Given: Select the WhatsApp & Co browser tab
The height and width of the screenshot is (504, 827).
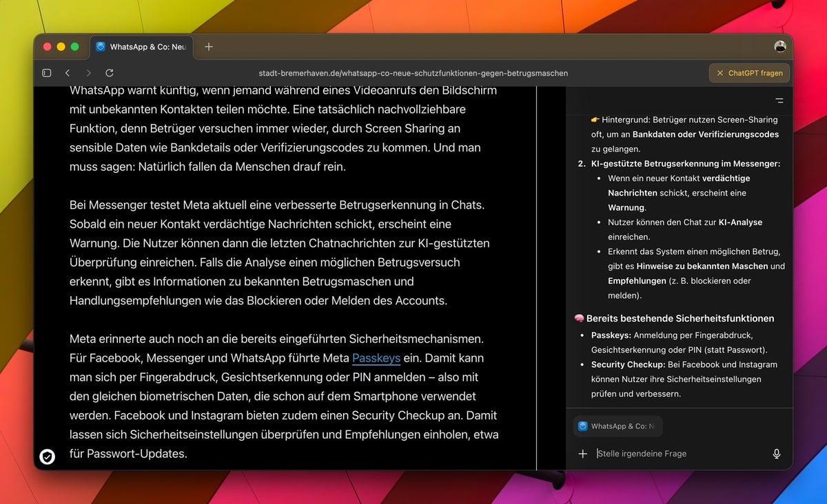Looking at the screenshot, I should click(x=142, y=47).
